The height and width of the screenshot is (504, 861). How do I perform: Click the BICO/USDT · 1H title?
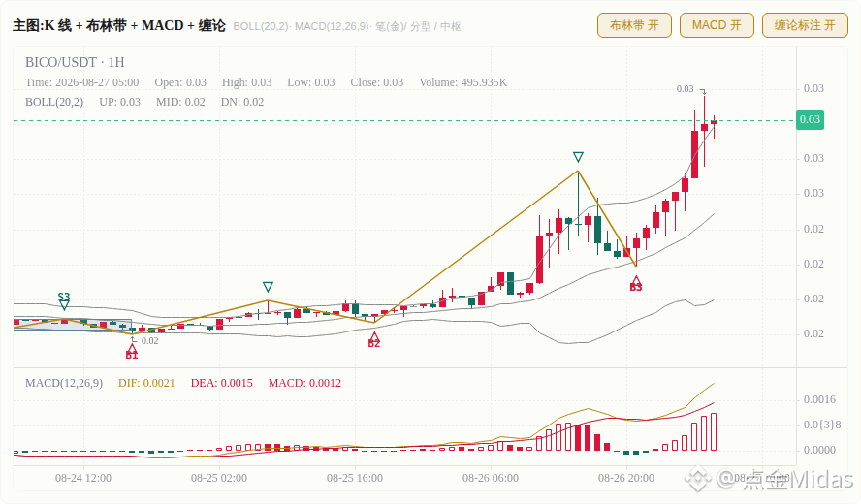tap(75, 62)
